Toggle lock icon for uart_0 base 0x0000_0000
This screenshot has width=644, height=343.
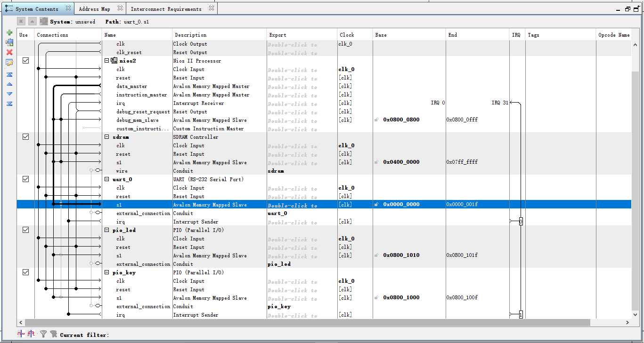pyautogui.click(x=377, y=205)
